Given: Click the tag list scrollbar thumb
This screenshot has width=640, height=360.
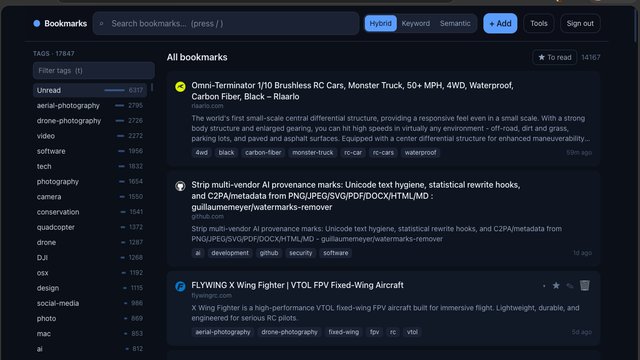Looking at the screenshot, I should pos(152,87).
